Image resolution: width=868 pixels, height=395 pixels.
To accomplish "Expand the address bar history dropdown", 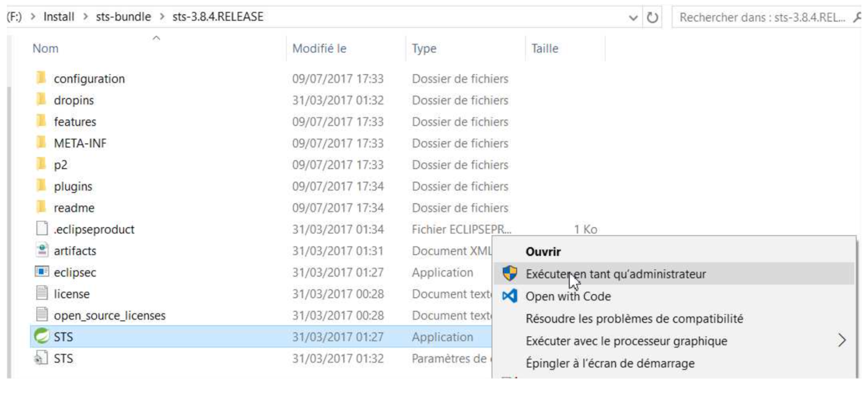I will [x=633, y=18].
